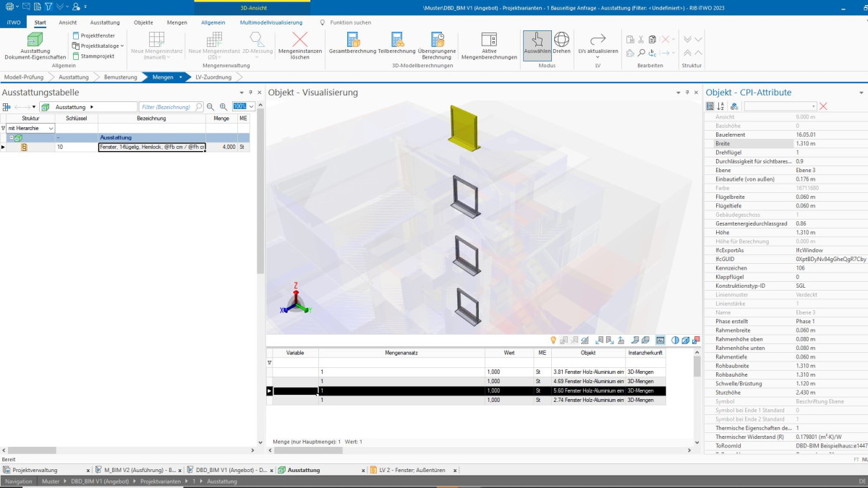
Task: Open the 'mit Hierarchie' structure dropdown
Action: [x=51, y=128]
